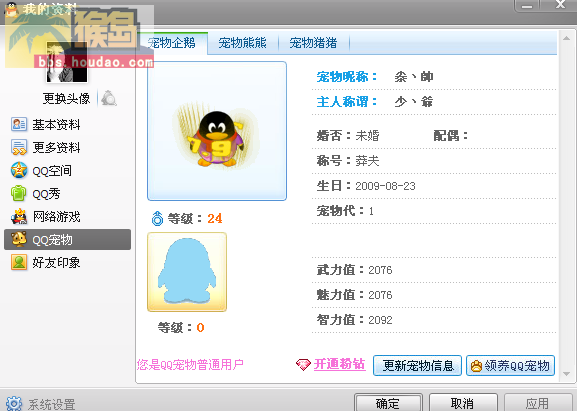Viewport: 577px width, 411px height.
Task: Click the 开通粉钻 link
Action: [339, 364]
